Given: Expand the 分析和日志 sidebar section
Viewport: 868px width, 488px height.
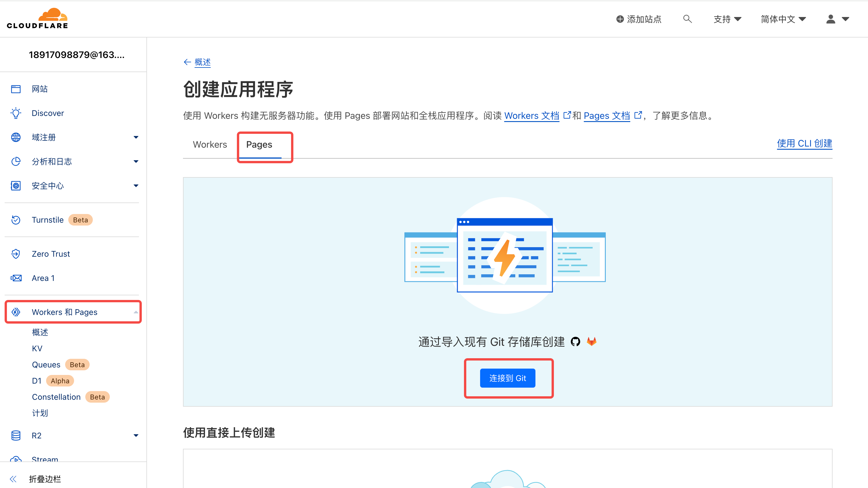Looking at the screenshot, I should point(136,162).
